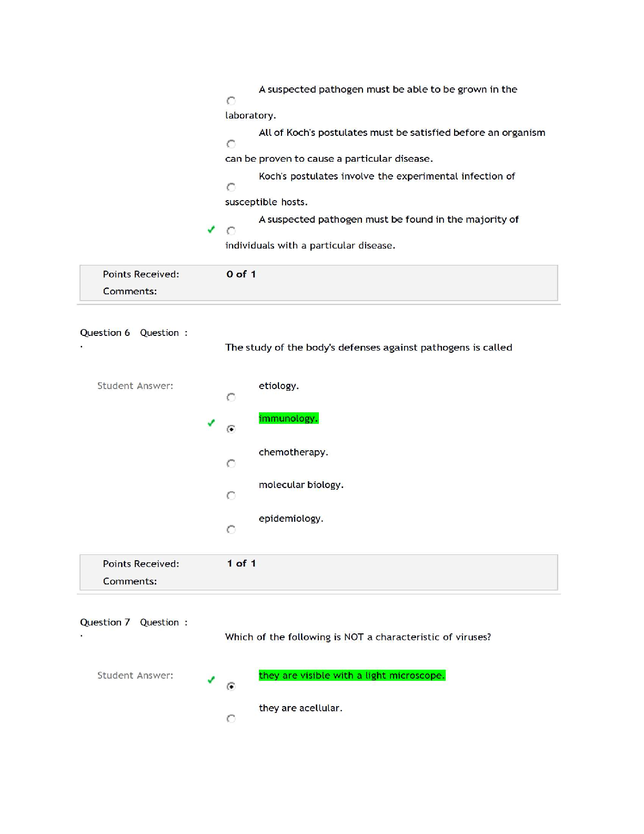Click selected radio for 'visible with a light microscope'

(x=231, y=686)
